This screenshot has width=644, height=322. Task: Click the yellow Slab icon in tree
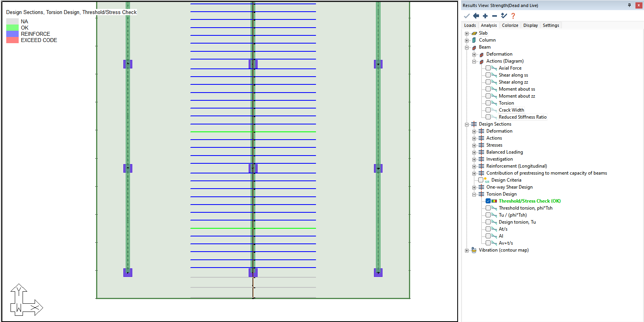[x=474, y=33]
